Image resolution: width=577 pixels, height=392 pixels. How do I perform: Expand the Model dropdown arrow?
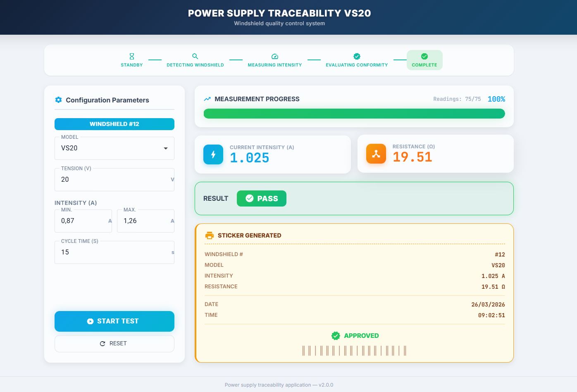[x=166, y=148]
